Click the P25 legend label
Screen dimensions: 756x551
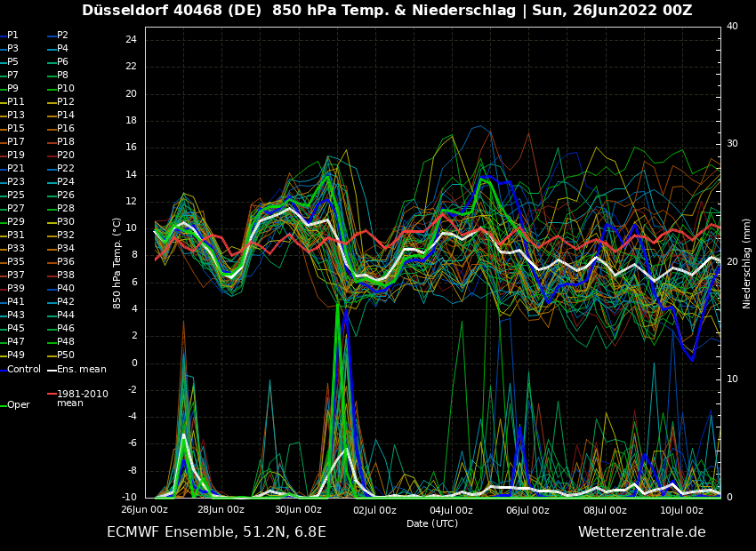(16, 196)
